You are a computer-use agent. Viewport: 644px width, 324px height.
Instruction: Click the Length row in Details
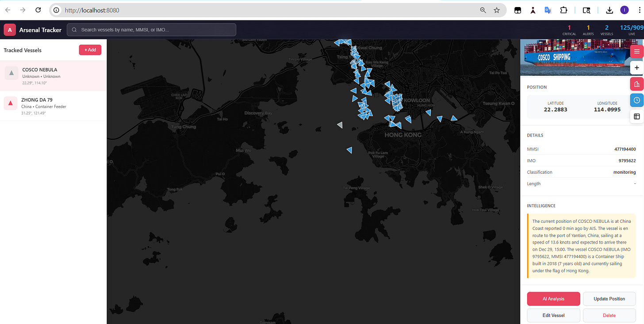[581, 184]
